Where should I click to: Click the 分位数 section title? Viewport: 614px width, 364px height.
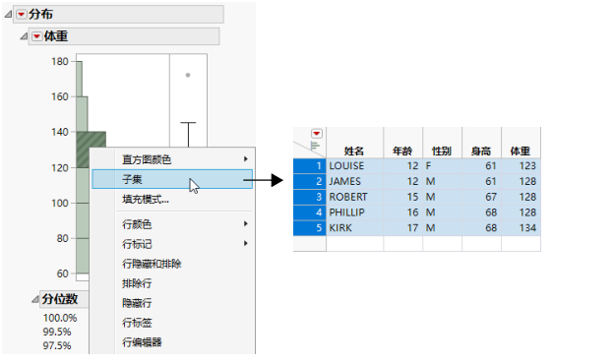(60, 299)
